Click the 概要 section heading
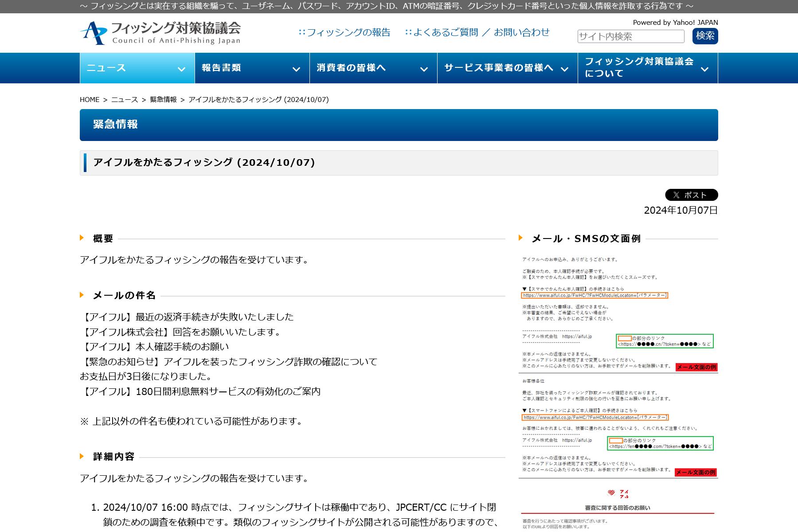798x532 pixels. [x=103, y=239]
